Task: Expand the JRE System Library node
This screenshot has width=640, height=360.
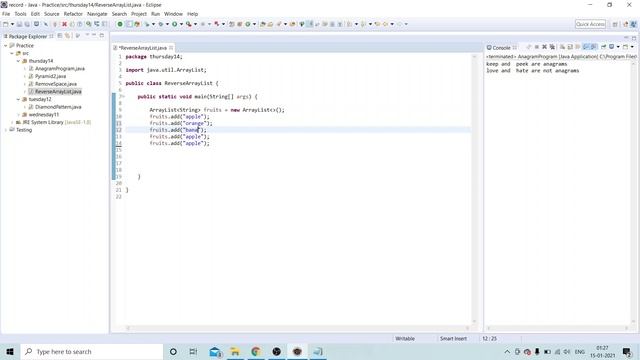Action: (x=12, y=122)
